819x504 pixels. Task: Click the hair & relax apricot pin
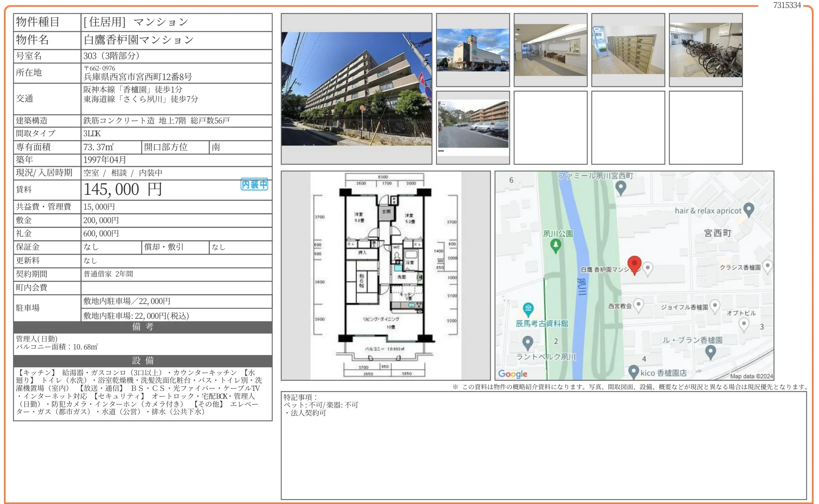coord(748,208)
